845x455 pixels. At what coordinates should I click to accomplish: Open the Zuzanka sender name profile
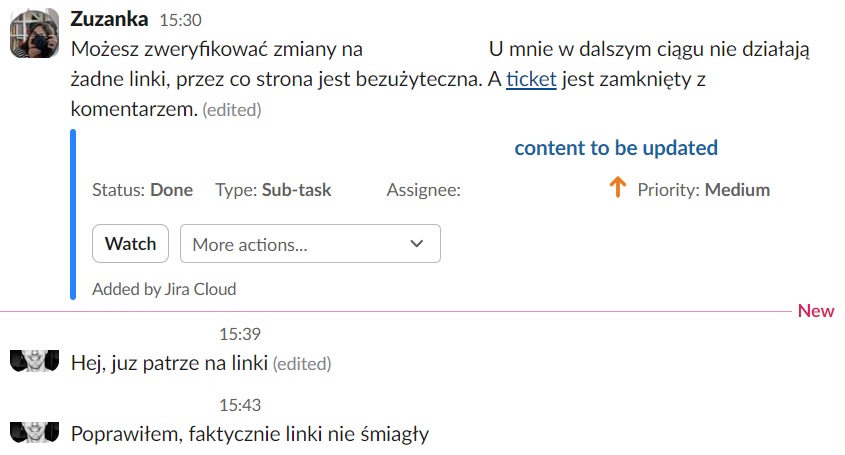pos(110,19)
